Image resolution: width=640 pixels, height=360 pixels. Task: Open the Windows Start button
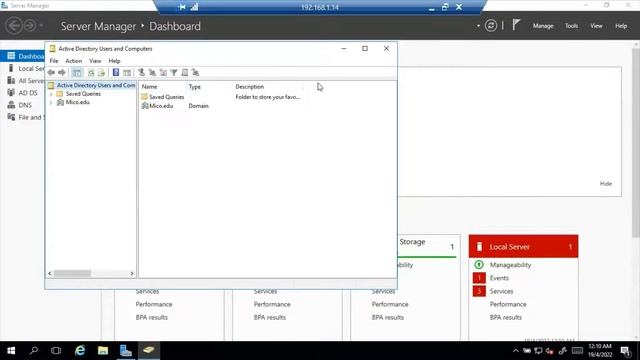click(x=11, y=351)
